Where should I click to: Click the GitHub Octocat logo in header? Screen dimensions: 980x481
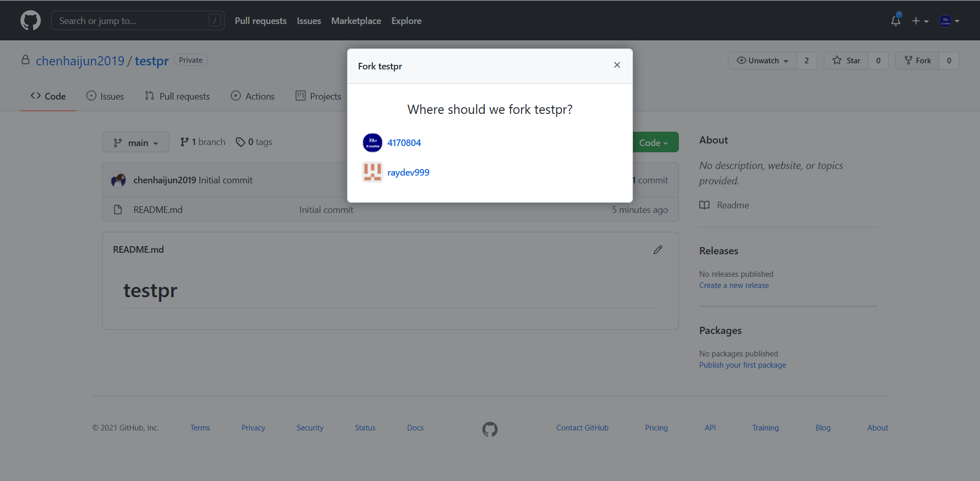click(x=31, y=20)
